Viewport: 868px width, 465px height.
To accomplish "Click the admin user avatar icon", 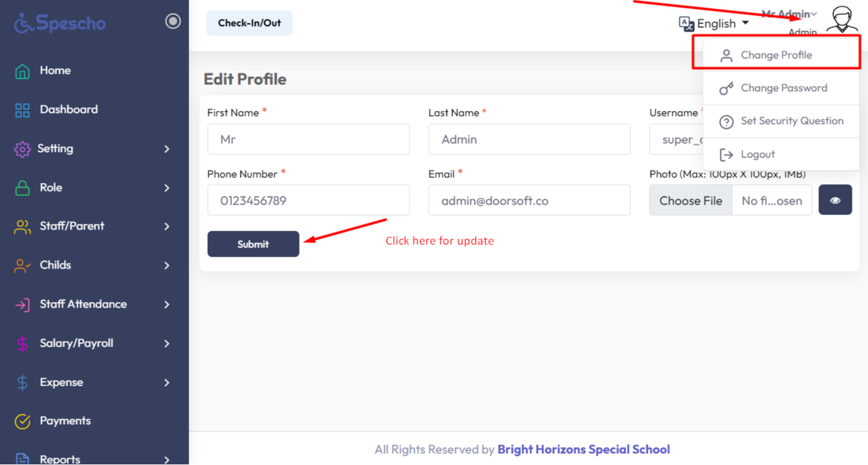I will pyautogui.click(x=842, y=20).
